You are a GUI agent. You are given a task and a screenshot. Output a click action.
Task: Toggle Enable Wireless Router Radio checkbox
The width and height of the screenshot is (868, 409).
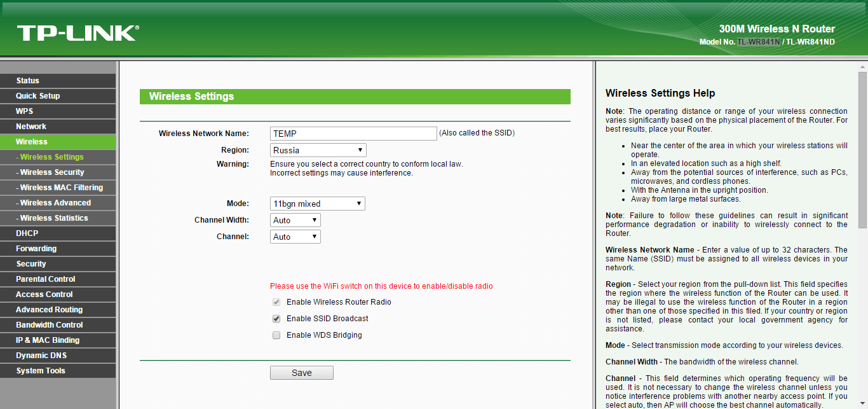276,302
